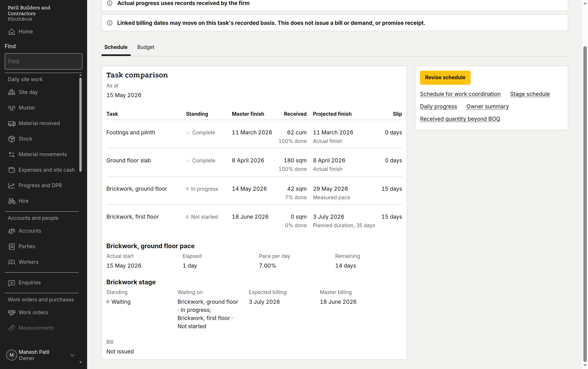Image resolution: width=588 pixels, height=369 pixels.
Task: Click the Measurements ruler icon
Action: tap(11, 328)
